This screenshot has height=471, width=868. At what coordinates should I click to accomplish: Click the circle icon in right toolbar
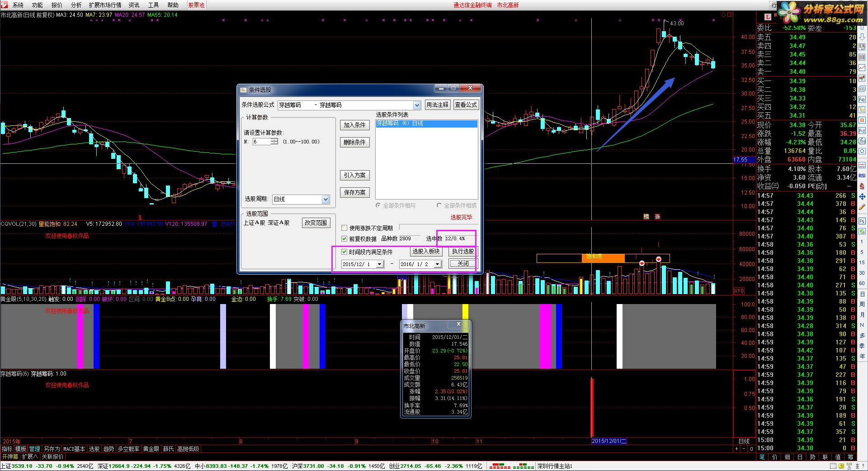pos(862,151)
